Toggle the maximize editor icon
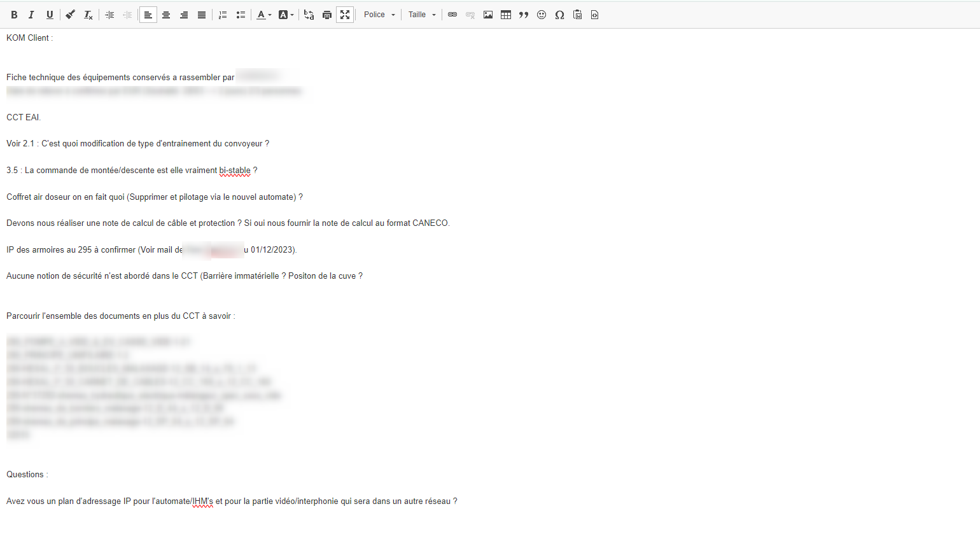 (x=345, y=15)
